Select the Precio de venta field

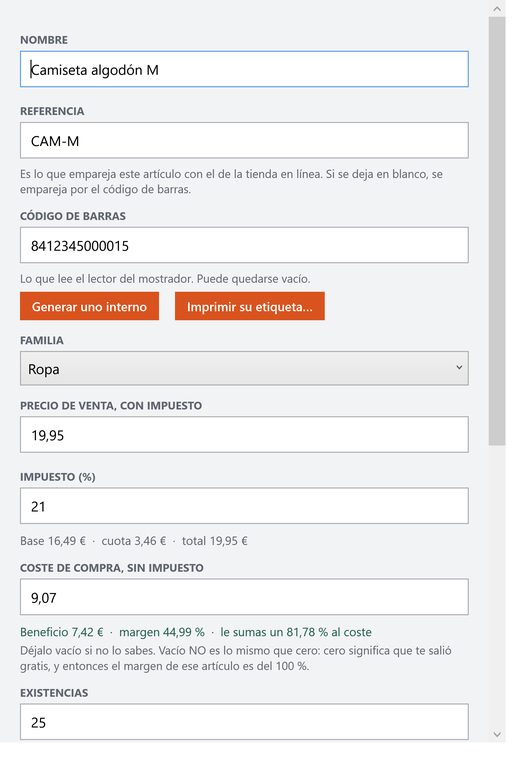point(244,435)
